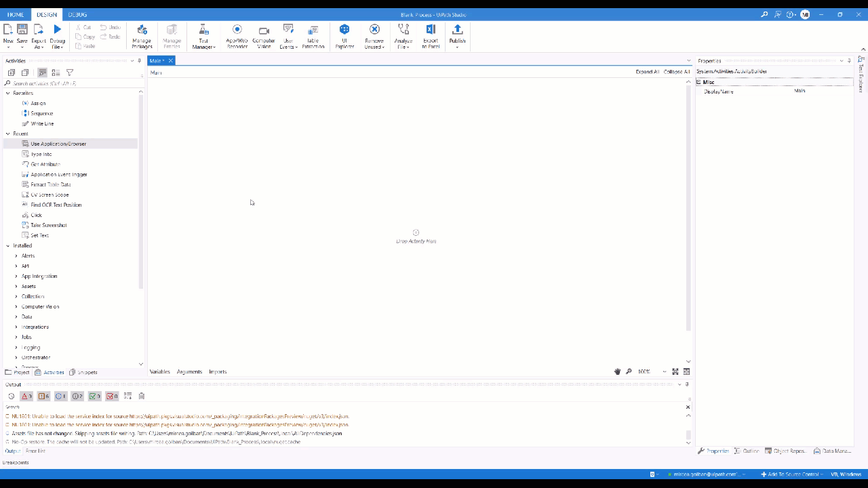Screen dimensions: 868x488
Task: Click the activities search field
Action: [x=68, y=83]
